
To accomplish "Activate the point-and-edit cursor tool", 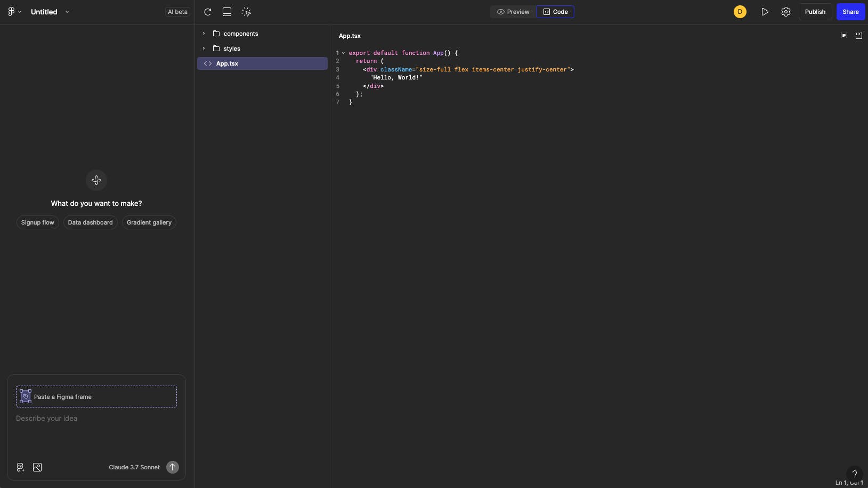I will click(x=246, y=12).
